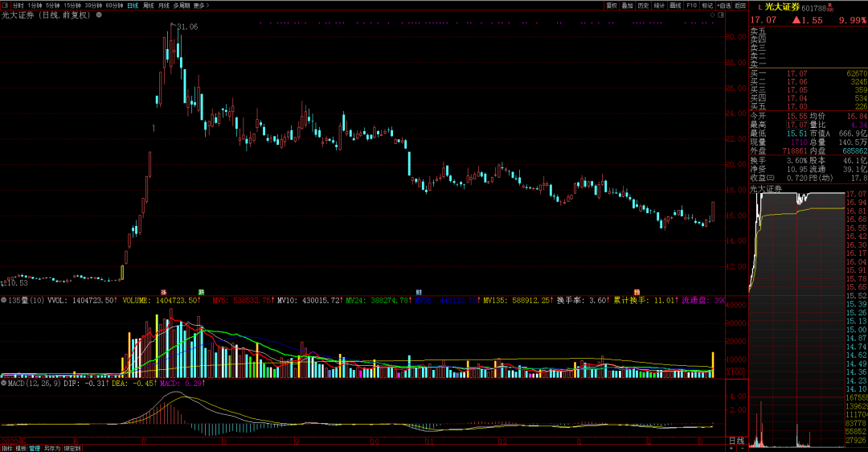
Task: Select the 30分钟 period
Action: 93,6
